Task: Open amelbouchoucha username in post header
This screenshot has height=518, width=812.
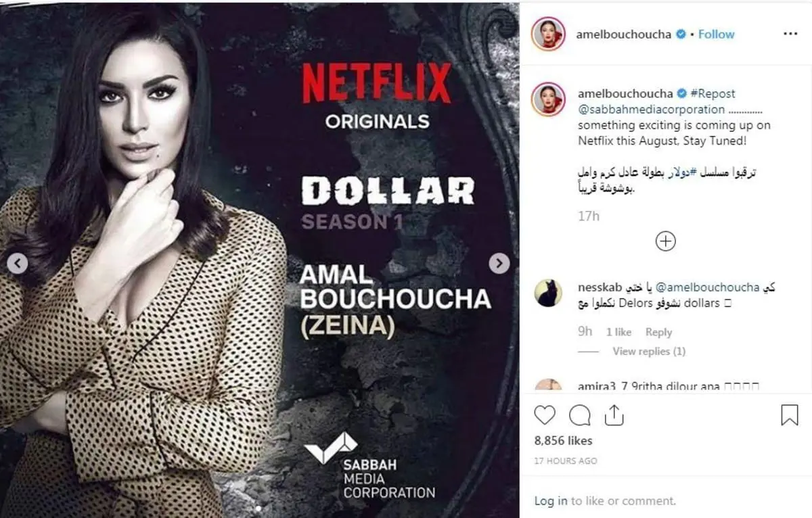Action: (624, 34)
